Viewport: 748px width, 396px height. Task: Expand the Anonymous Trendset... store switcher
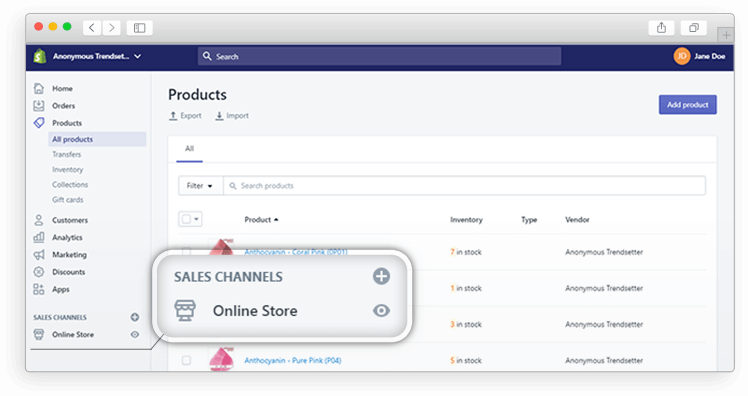tap(97, 56)
